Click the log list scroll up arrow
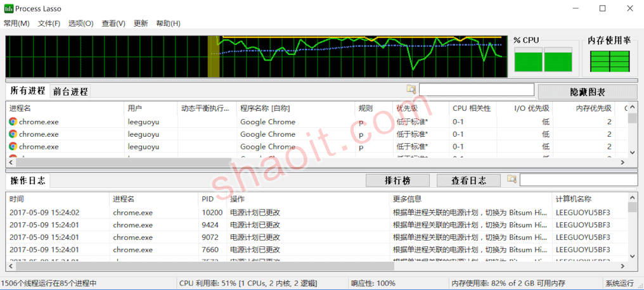This screenshot has width=644, height=290. (633, 198)
